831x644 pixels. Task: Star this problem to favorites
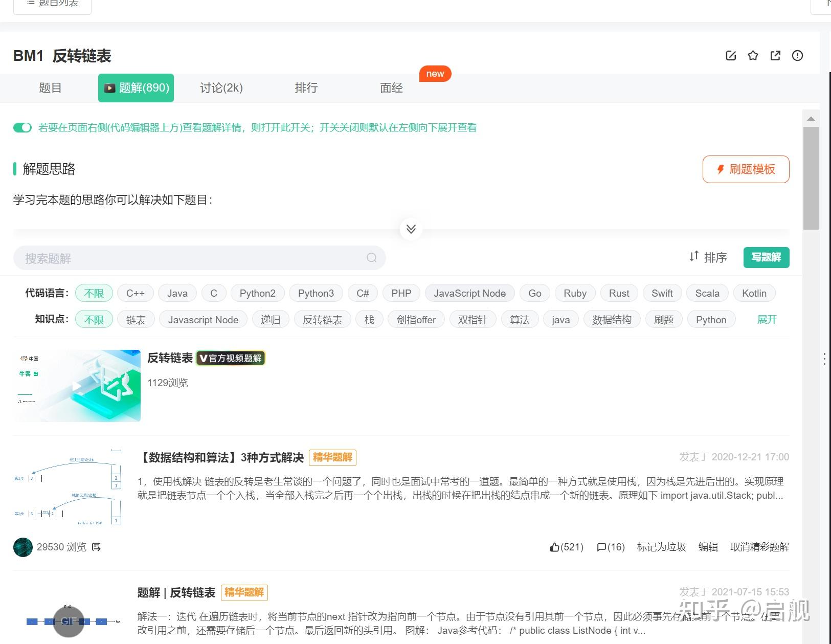point(753,55)
